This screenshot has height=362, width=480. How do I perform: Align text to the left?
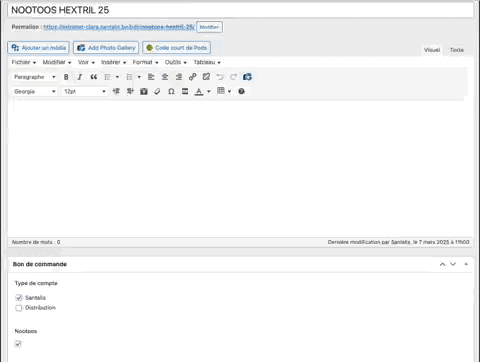pyautogui.click(x=151, y=77)
